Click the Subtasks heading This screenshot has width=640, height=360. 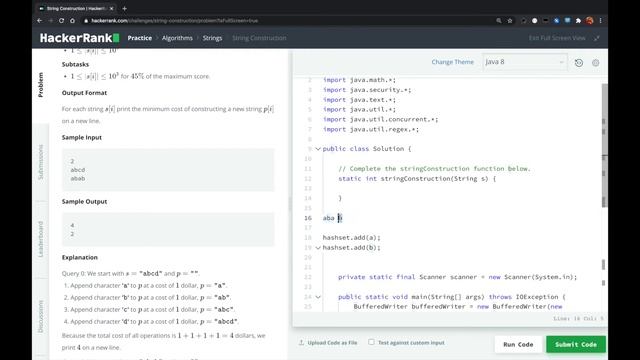point(75,64)
